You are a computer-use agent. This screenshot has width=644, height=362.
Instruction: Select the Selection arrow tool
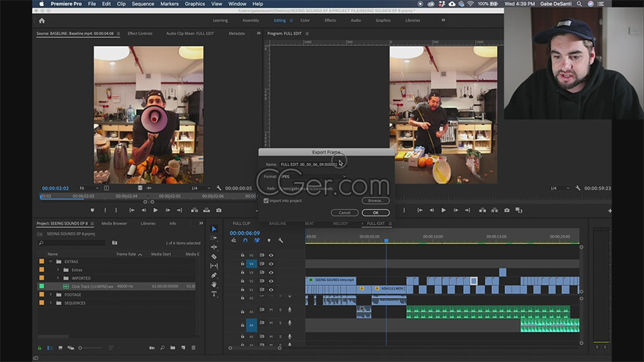[x=214, y=229]
